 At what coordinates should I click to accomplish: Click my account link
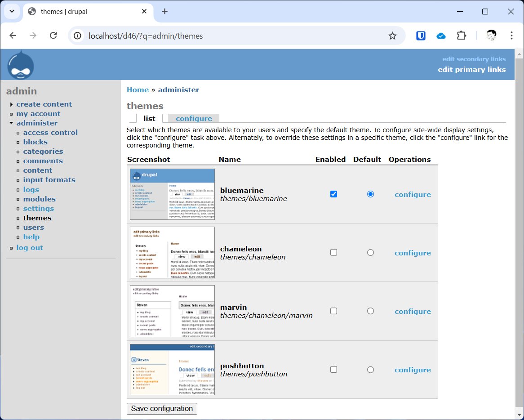pyautogui.click(x=38, y=114)
